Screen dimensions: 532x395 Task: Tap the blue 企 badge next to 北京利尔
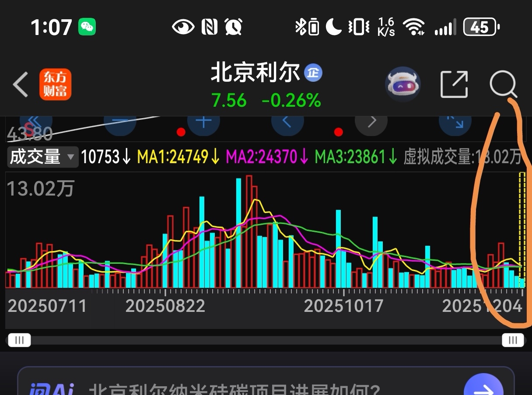pyautogui.click(x=313, y=73)
